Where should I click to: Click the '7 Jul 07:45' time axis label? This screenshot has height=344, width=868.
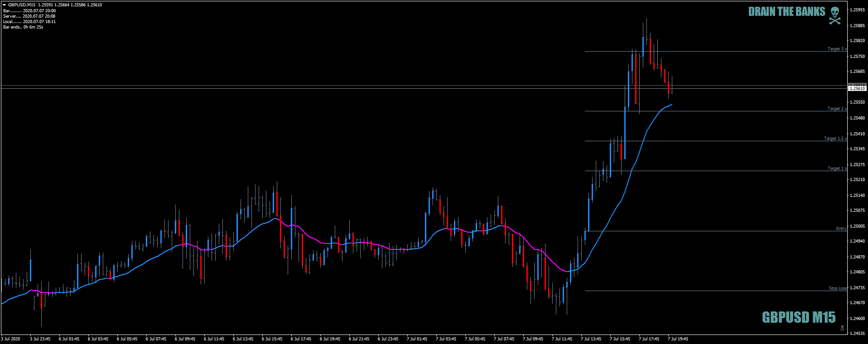tap(504, 339)
